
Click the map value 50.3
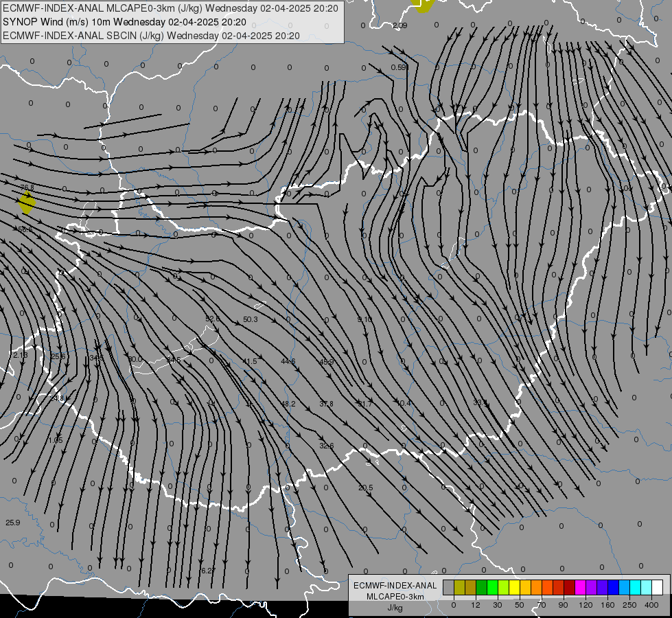pos(251,319)
